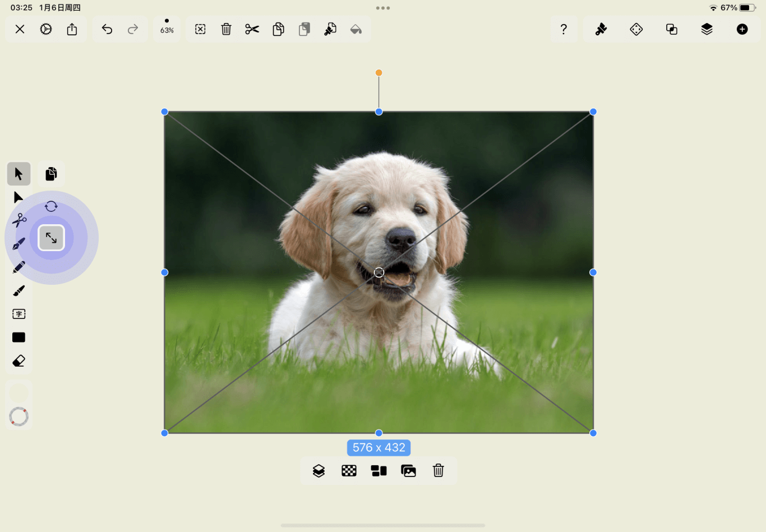
Task: Tap the scale mode button in radial menu
Action: point(51,238)
